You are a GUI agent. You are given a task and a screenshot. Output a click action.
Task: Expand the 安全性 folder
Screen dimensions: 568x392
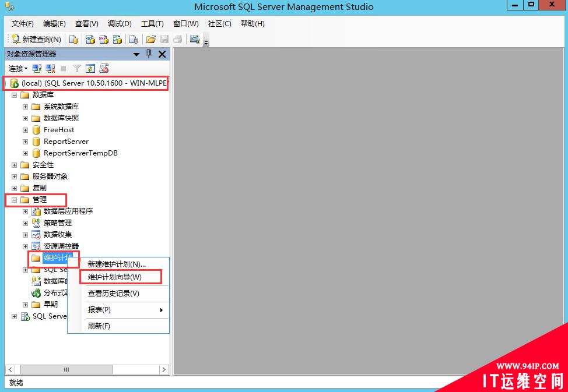point(14,165)
